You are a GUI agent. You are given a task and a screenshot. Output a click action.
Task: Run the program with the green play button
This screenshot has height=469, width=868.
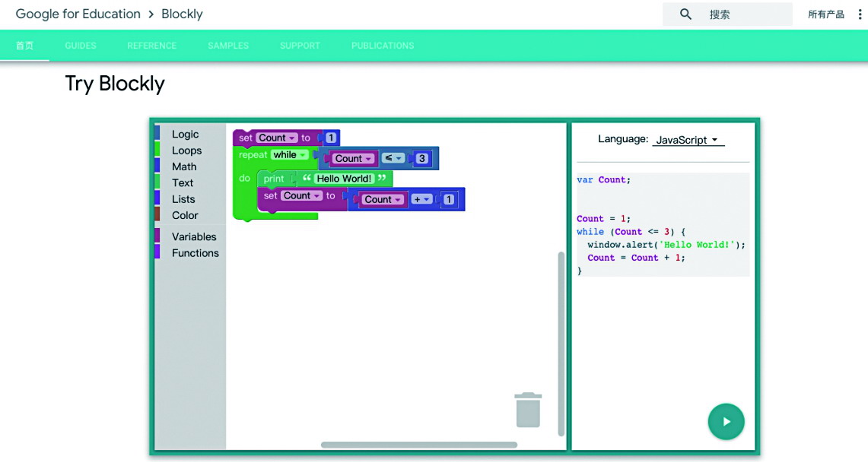726,421
